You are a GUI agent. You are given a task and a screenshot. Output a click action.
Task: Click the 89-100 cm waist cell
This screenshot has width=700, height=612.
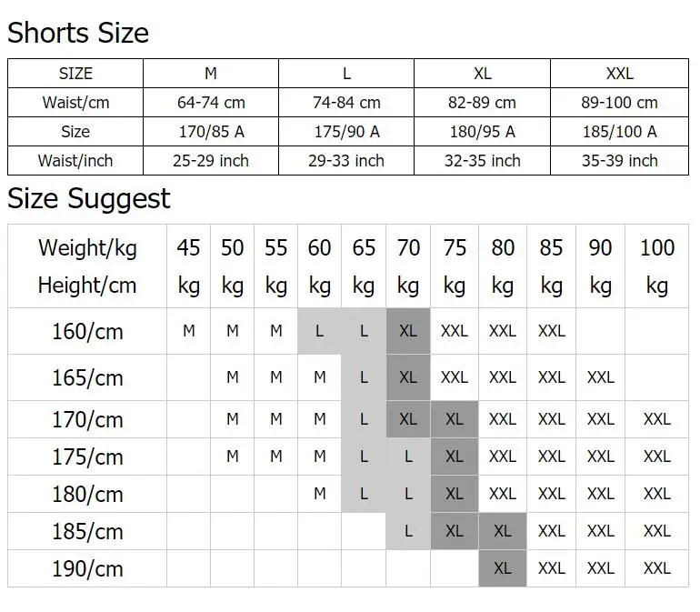[619, 102]
